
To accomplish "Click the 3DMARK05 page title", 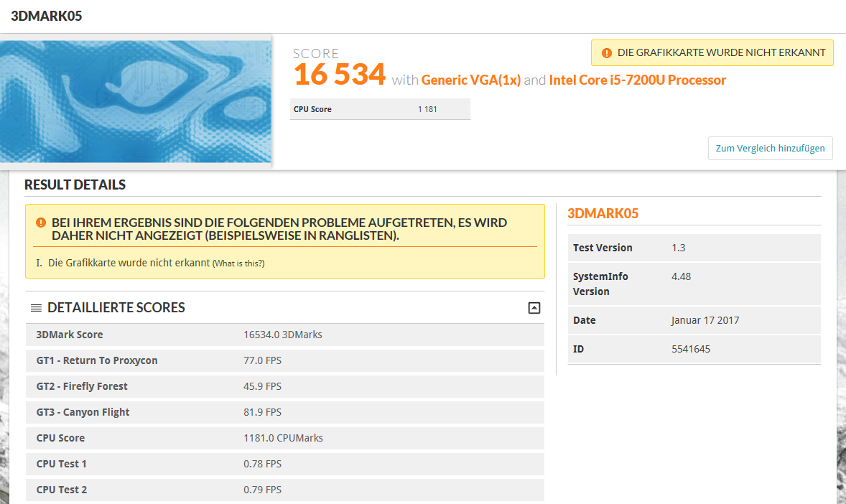I will tap(47, 17).
